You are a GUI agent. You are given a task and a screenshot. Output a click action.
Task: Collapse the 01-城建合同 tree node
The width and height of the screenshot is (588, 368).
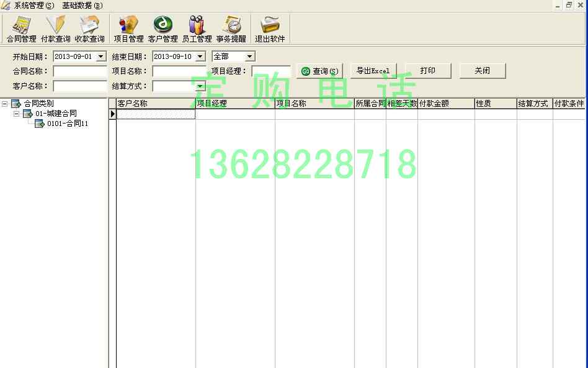click(17, 114)
